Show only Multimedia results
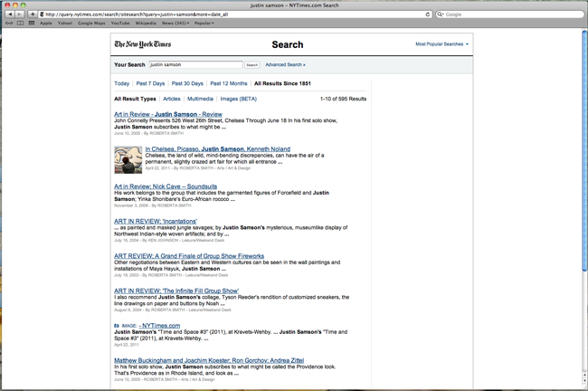This screenshot has width=588, height=391. tap(200, 99)
